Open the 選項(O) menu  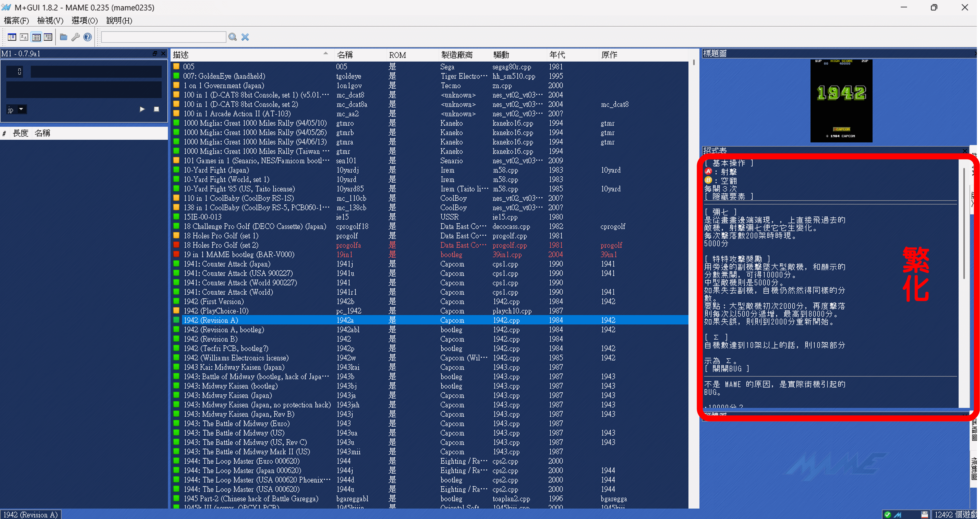point(84,21)
